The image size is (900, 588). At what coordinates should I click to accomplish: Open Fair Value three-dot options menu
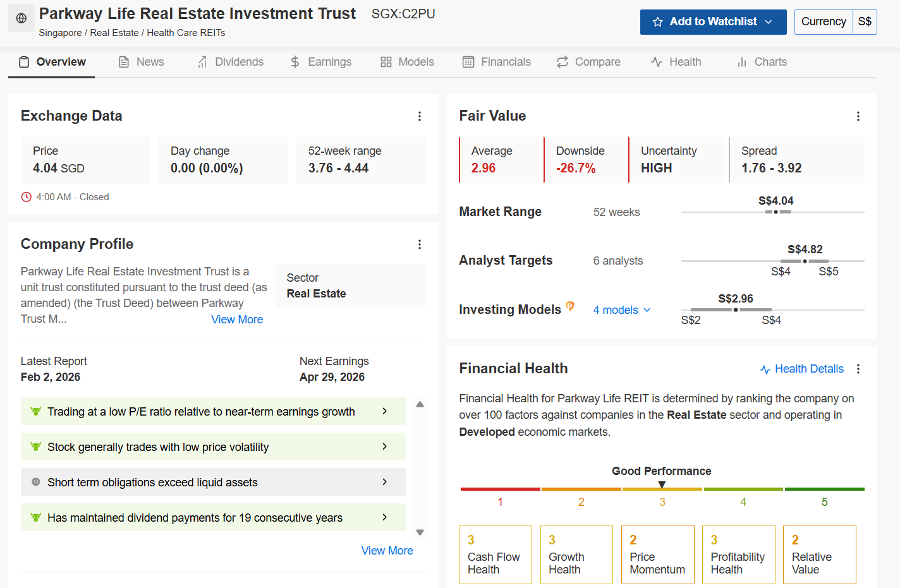(x=858, y=116)
